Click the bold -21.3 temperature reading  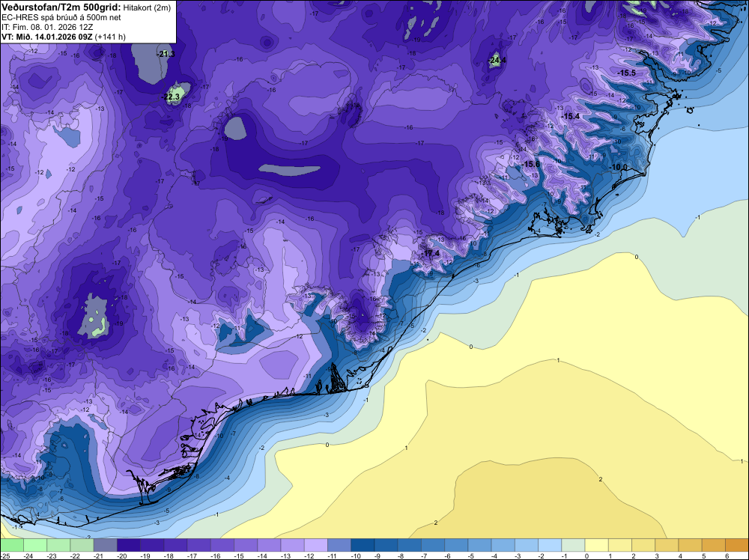pyautogui.click(x=166, y=54)
